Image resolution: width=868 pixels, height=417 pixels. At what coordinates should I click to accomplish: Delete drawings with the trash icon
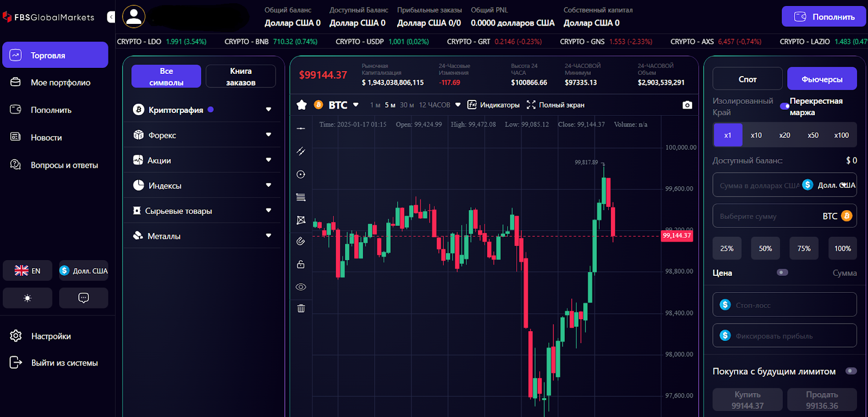click(x=301, y=308)
